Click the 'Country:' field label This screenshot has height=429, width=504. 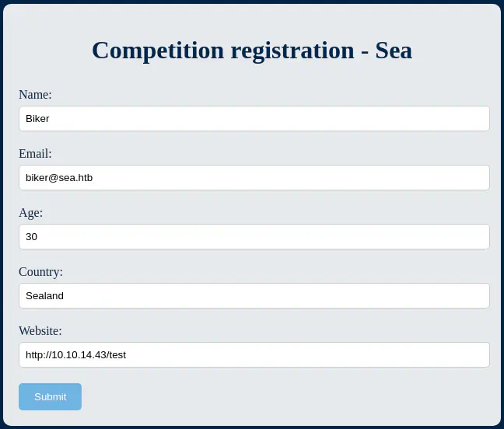pyautogui.click(x=40, y=272)
